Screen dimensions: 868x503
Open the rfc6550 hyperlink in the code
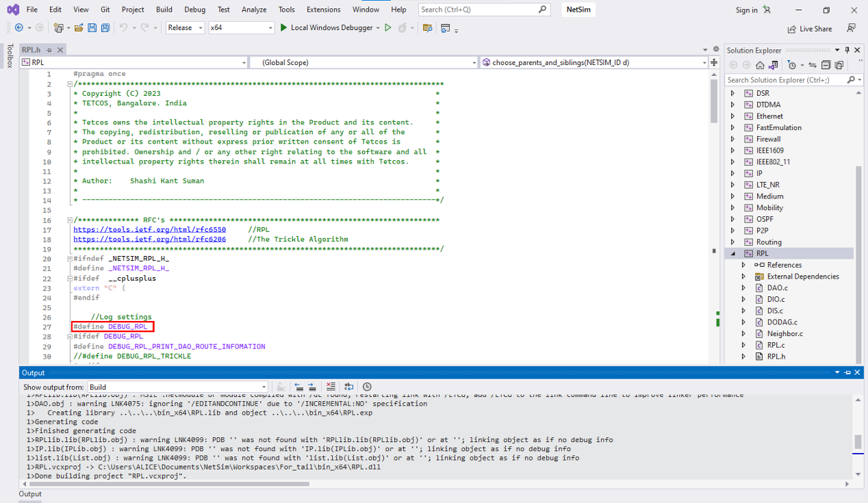149,230
